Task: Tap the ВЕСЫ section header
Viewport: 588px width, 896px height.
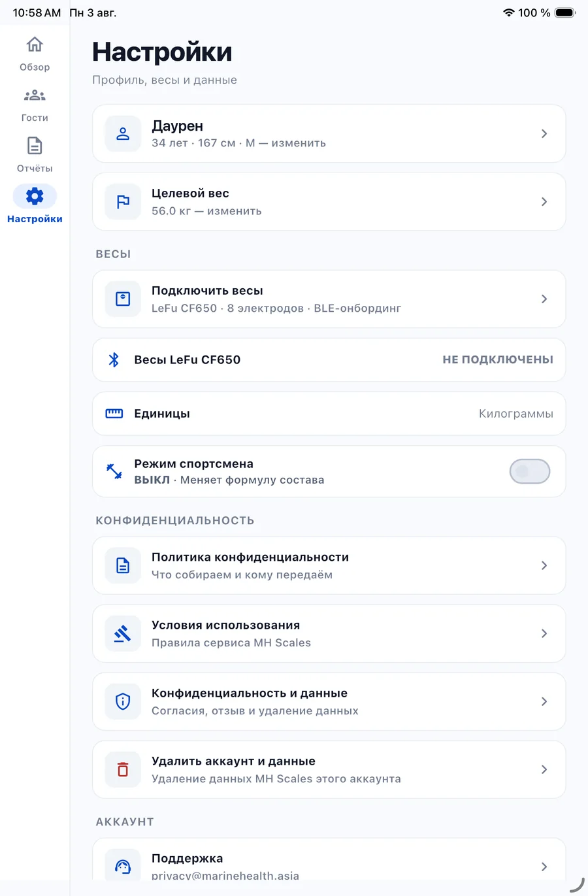Action: point(113,254)
